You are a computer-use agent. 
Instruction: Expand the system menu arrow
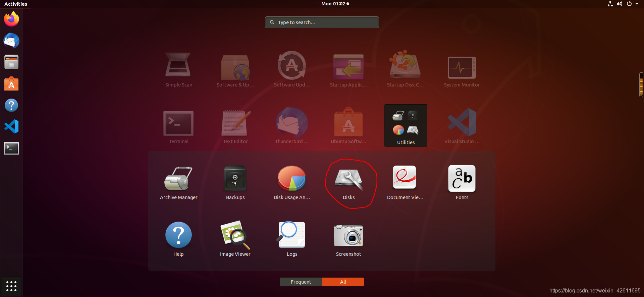tap(637, 4)
